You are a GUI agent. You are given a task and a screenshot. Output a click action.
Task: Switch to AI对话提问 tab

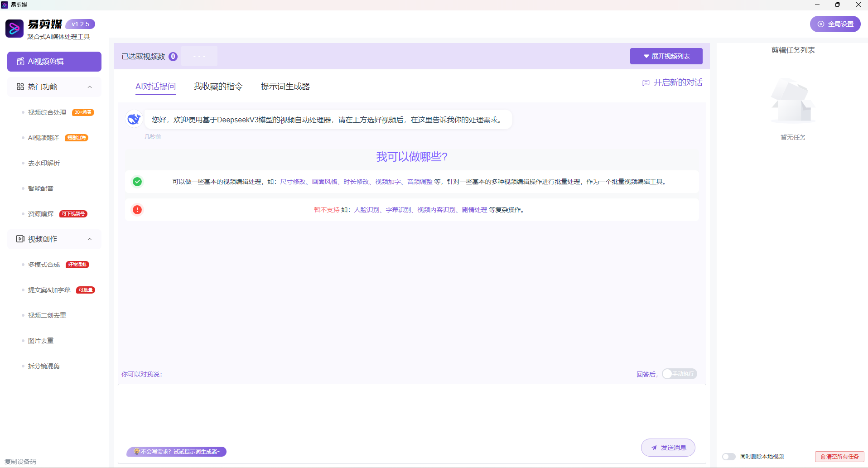click(155, 87)
